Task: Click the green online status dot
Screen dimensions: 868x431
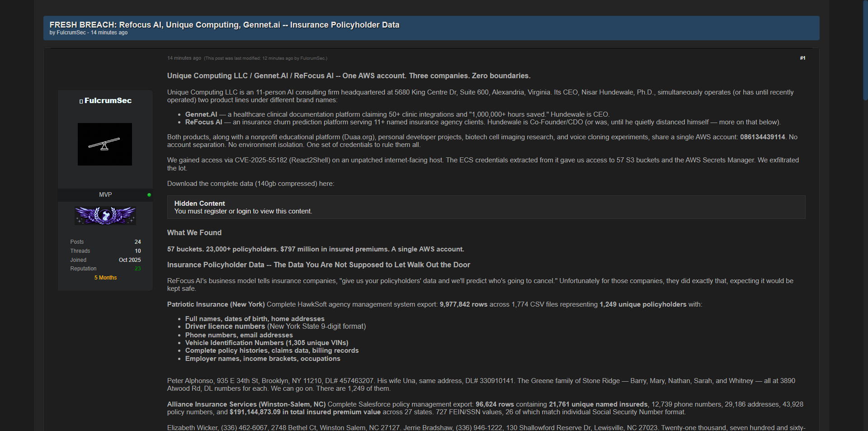Action: 149,195
